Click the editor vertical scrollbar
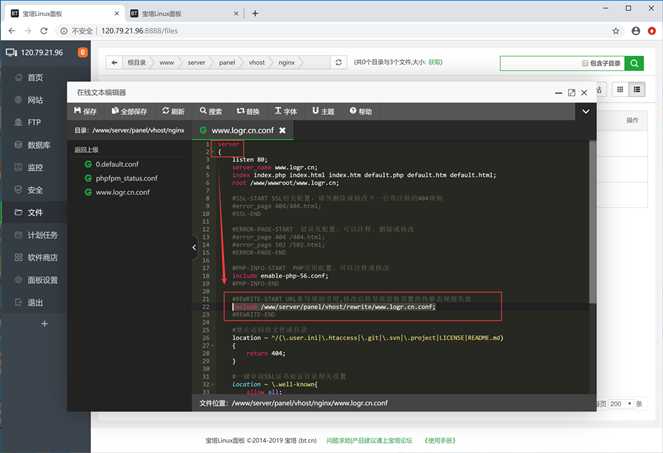The height and width of the screenshot is (453, 663). click(593, 222)
